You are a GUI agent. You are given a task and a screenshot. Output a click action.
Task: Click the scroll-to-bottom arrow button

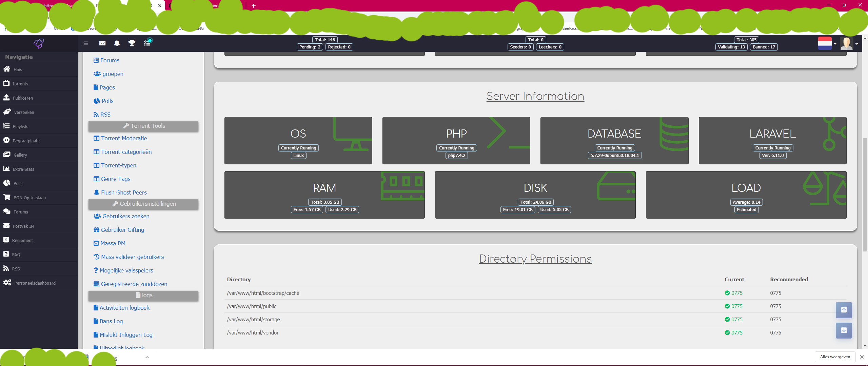tap(844, 330)
